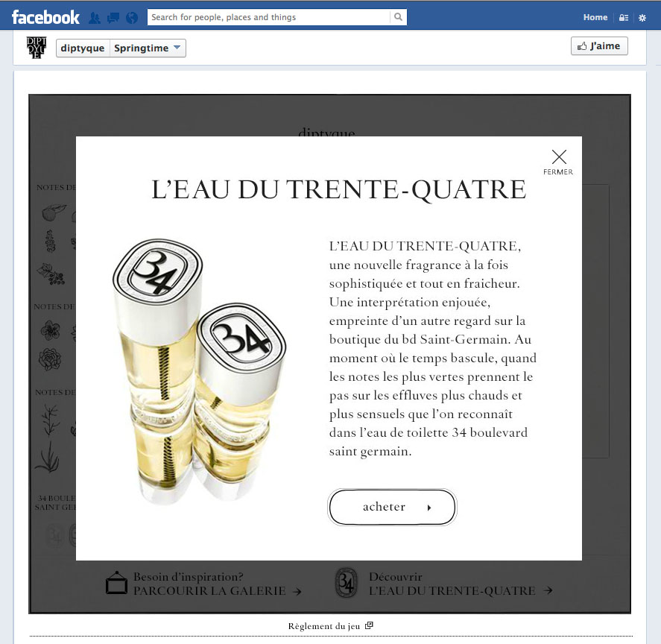
Task: Click the perfume bottles image
Action: pyautogui.click(x=200, y=371)
